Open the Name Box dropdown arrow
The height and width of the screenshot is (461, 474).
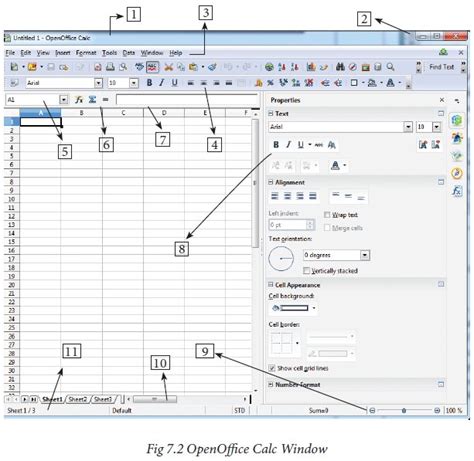pyautogui.click(x=64, y=99)
